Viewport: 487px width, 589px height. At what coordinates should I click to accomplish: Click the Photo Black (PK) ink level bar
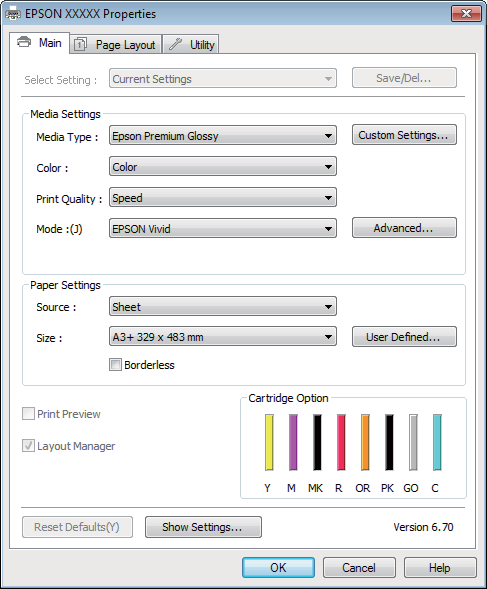click(389, 442)
